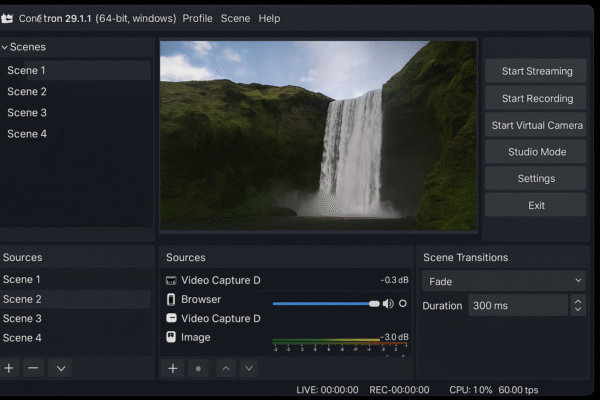Move selected source up with arrow

click(x=225, y=368)
